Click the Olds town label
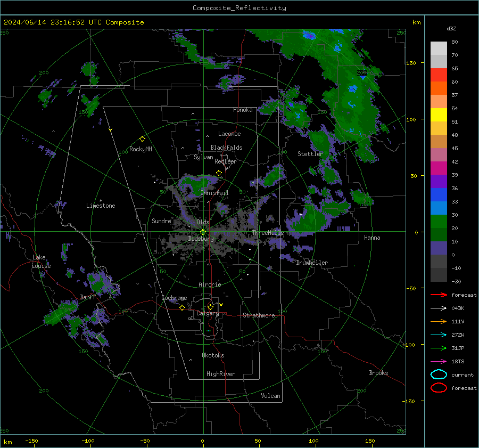 point(203,222)
